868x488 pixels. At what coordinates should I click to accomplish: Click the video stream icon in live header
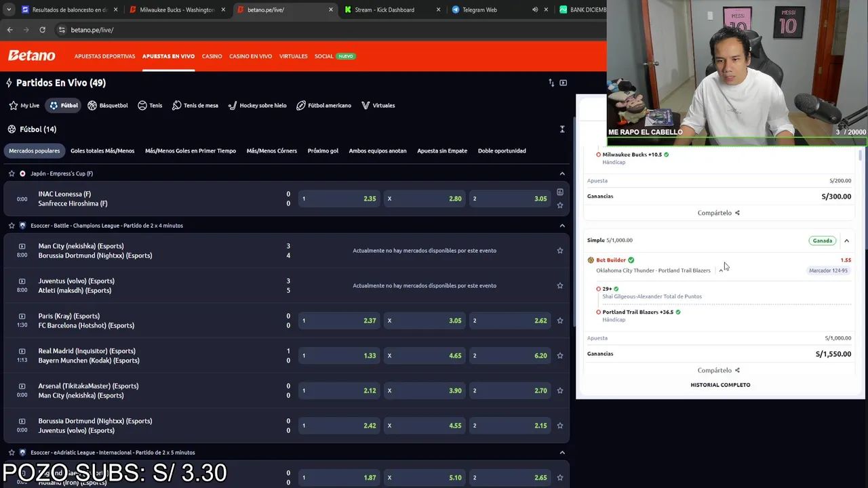[564, 83]
